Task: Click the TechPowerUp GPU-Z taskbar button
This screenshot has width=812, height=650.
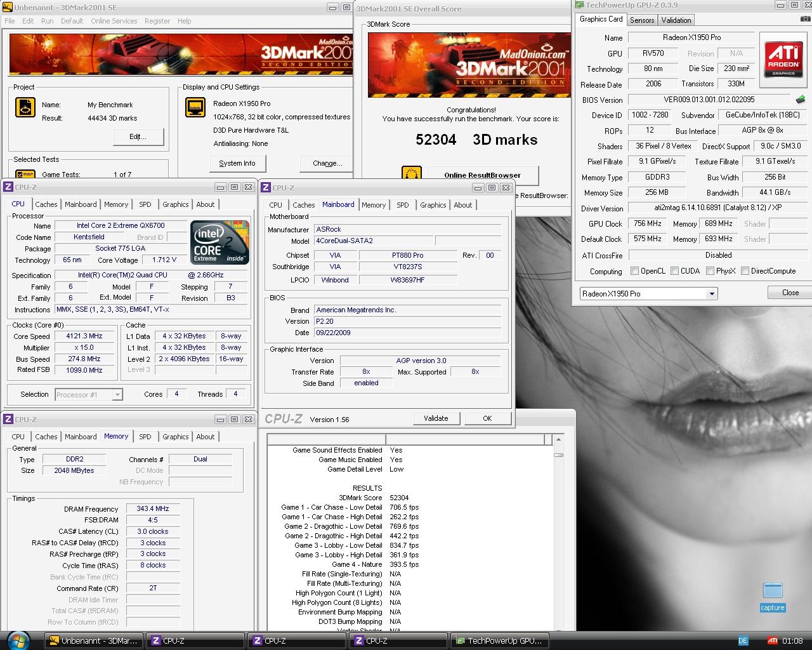Action: pos(499,641)
